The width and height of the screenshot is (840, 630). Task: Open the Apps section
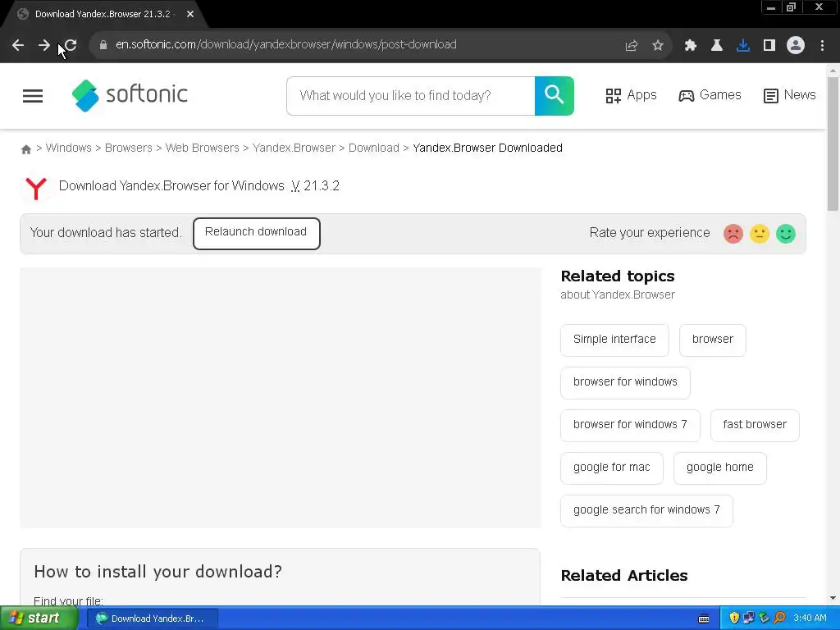pyautogui.click(x=631, y=95)
